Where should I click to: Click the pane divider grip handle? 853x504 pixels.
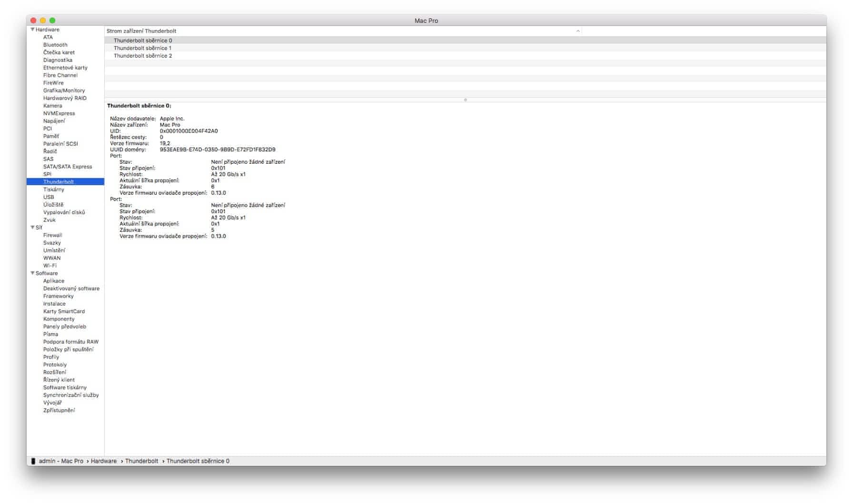pos(465,100)
